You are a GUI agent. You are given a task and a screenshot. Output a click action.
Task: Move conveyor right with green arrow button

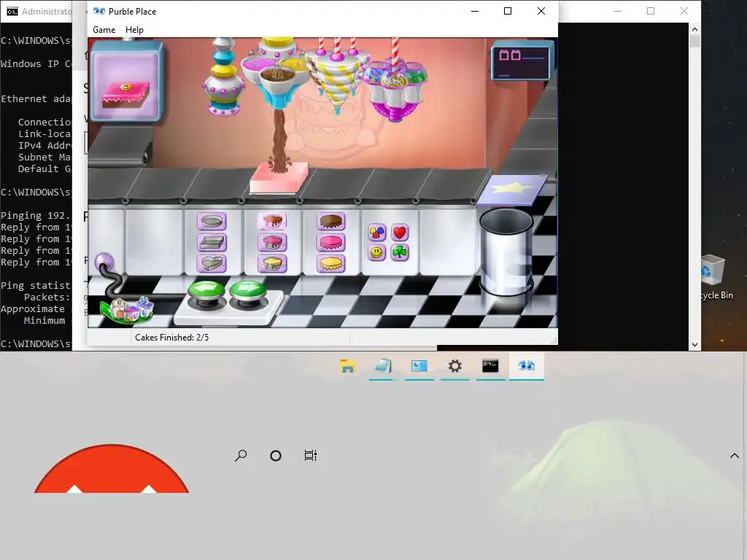pyautogui.click(x=248, y=292)
